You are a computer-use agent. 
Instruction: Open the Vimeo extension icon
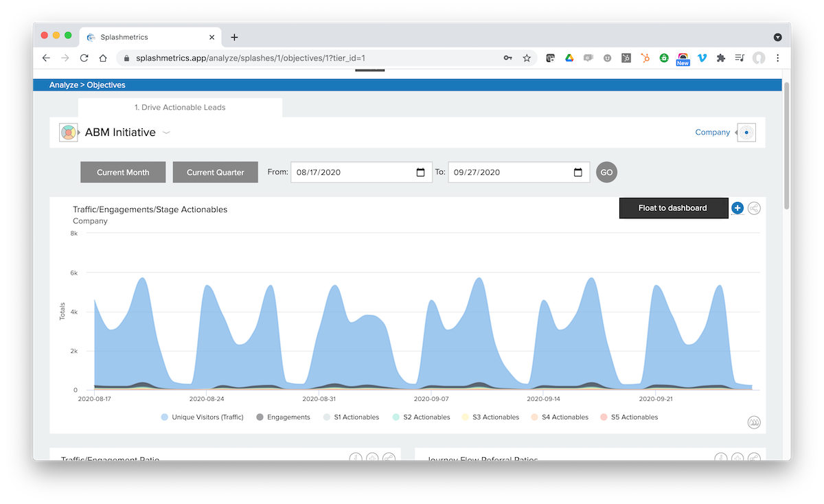pyautogui.click(x=702, y=58)
